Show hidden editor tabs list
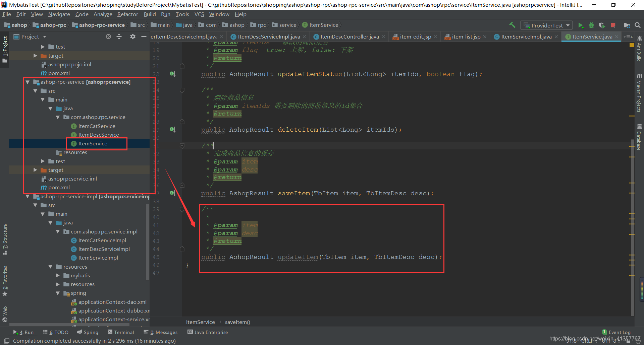Viewport: 644px width, 345px height. (x=628, y=37)
